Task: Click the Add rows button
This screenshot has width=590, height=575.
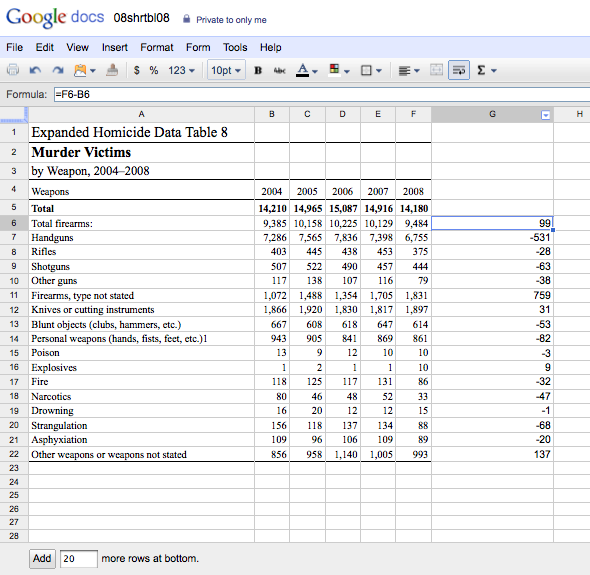Action: pyautogui.click(x=42, y=558)
